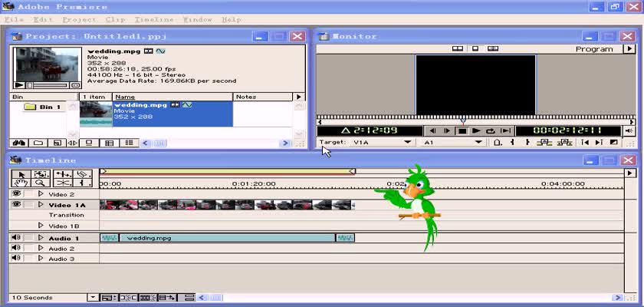Open the File menu
The image size is (644, 307).
tap(14, 20)
